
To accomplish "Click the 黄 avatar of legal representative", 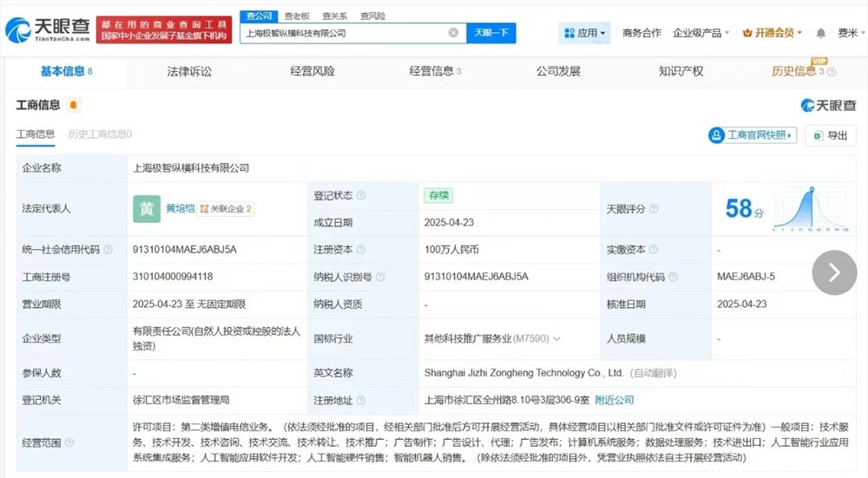I will pyautogui.click(x=147, y=208).
